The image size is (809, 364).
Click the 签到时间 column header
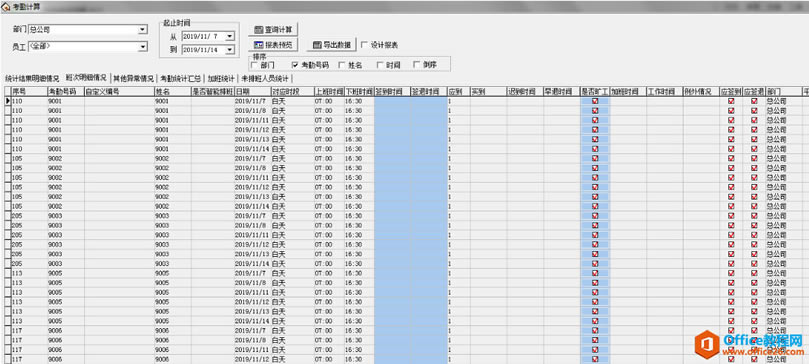(x=393, y=91)
